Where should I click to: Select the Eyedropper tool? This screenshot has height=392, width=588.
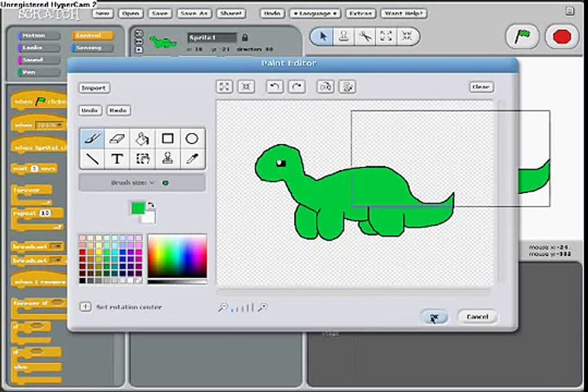192,158
